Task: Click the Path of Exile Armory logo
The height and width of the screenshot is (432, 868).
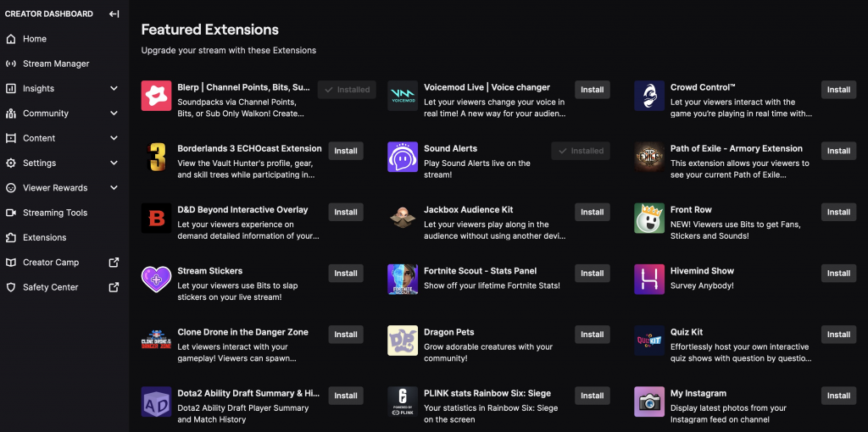Action: (x=649, y=157)
